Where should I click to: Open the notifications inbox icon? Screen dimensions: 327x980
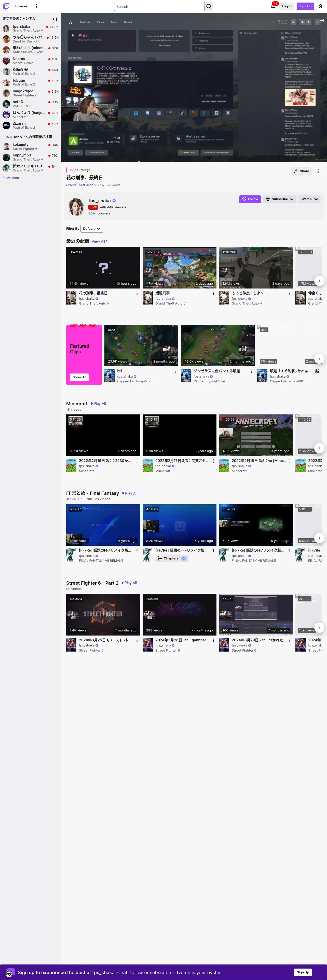point(273,6)
